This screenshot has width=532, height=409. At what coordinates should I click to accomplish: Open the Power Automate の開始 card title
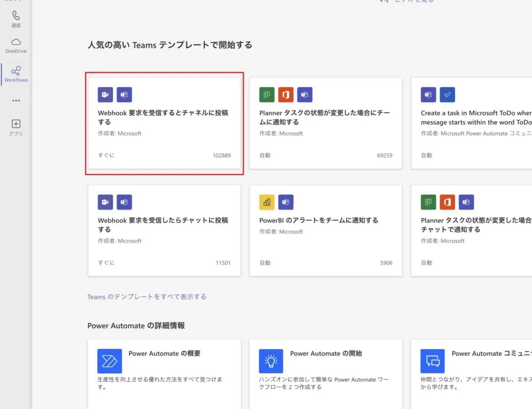click(x=326, y=353)
